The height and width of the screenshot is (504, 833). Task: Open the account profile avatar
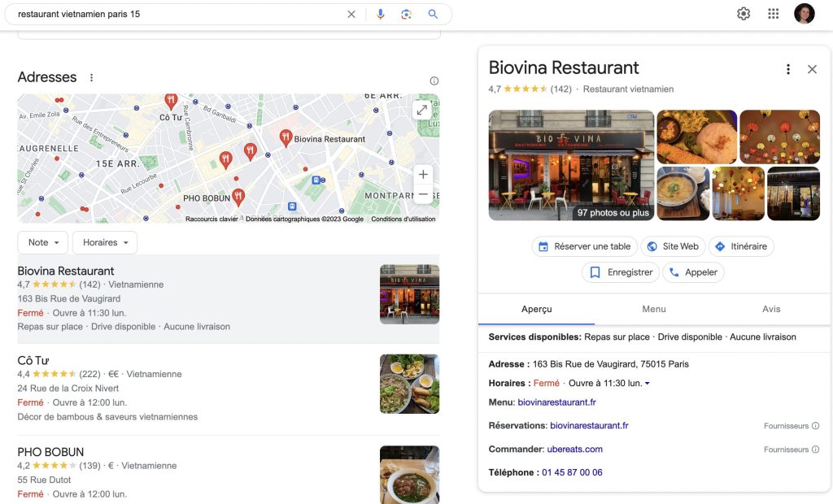pyautogui.click(x=805, y=14)
